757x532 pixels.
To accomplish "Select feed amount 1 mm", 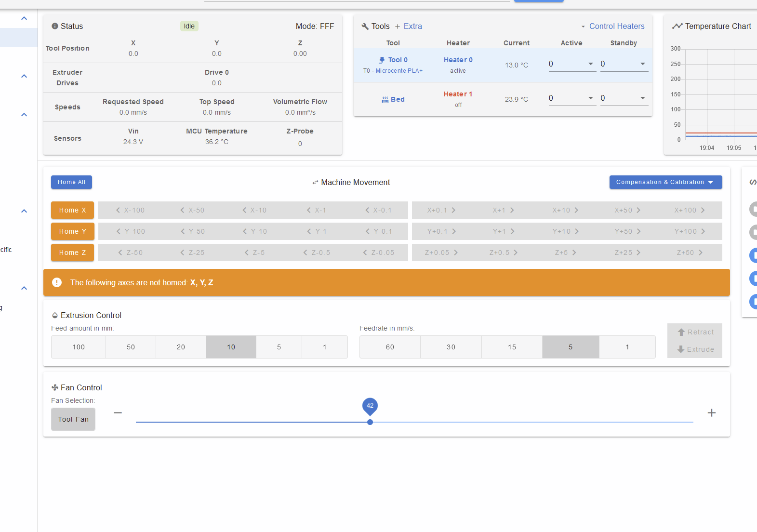I will click(x=325, y=347).
